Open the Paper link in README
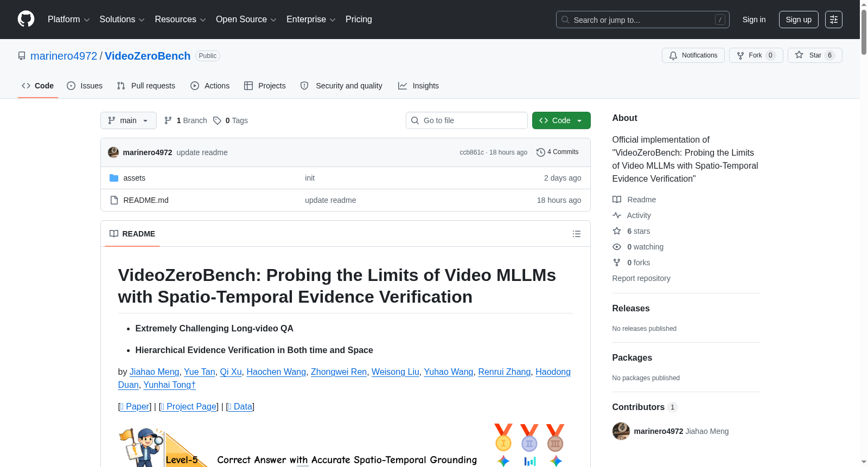The height and width of the screenshot is (467, 868). pyautogui.click(x=135, y=407)
